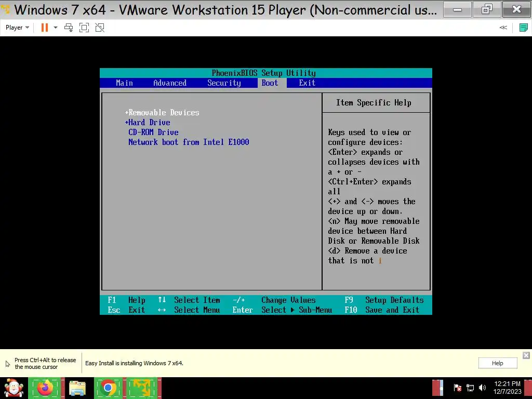
Task: Dismiss the Easy Install notification bar
Action: 526,355
